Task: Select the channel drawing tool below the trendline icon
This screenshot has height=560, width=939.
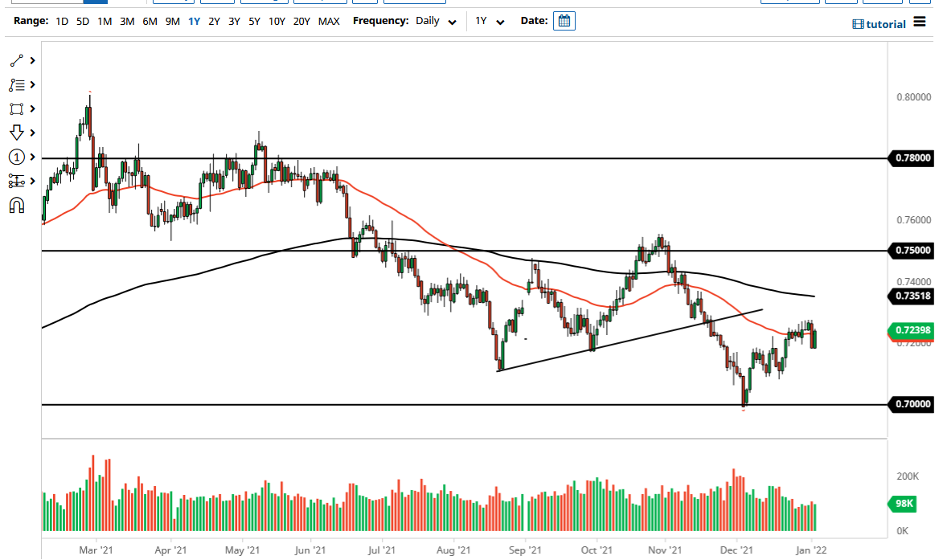Action: pos(16,84)
